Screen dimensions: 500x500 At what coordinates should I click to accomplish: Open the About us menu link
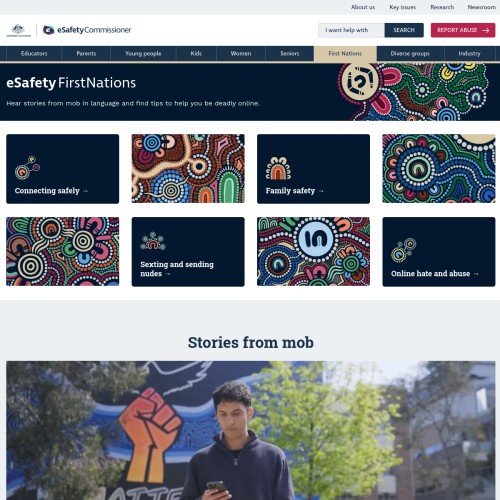(363, 7)
